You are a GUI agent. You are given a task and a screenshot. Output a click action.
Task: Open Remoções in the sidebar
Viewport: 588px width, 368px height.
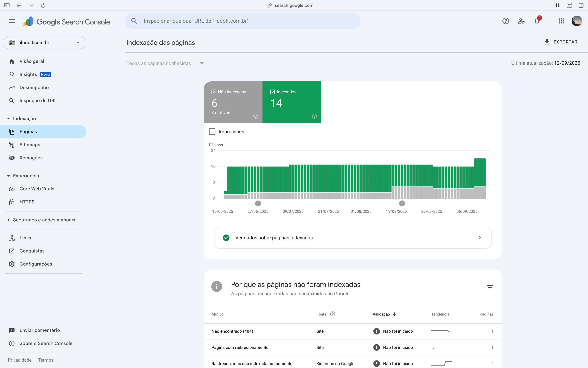pyautogui.click(x=31, y=158)
